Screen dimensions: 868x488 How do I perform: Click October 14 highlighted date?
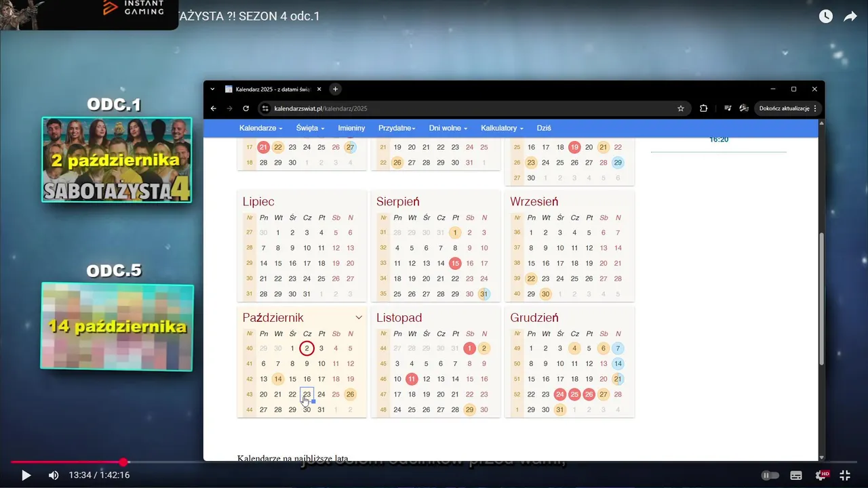click(x=278, y=379)
